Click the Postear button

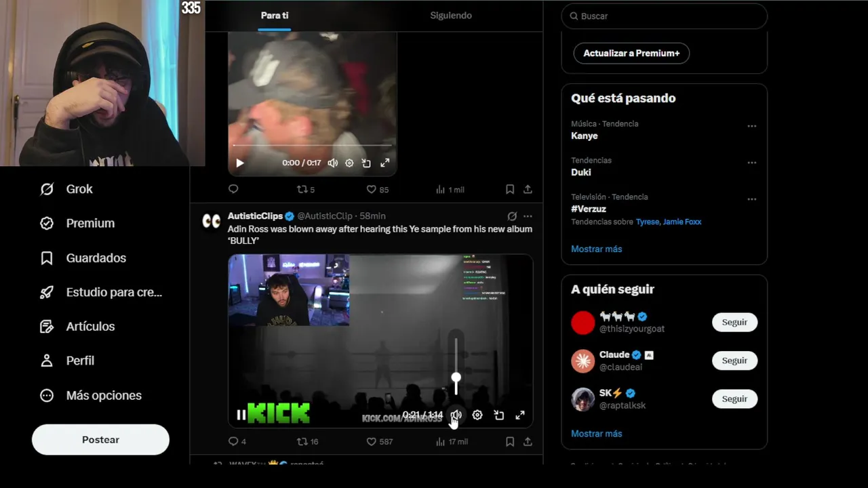click(x=100, y=439)
